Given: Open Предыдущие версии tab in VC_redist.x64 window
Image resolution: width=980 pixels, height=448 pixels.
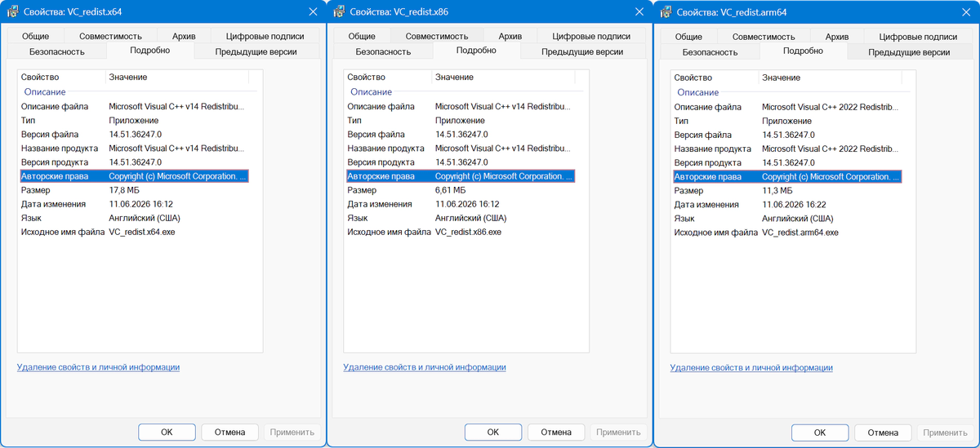Looking at the screenshot, I should 256,51.
